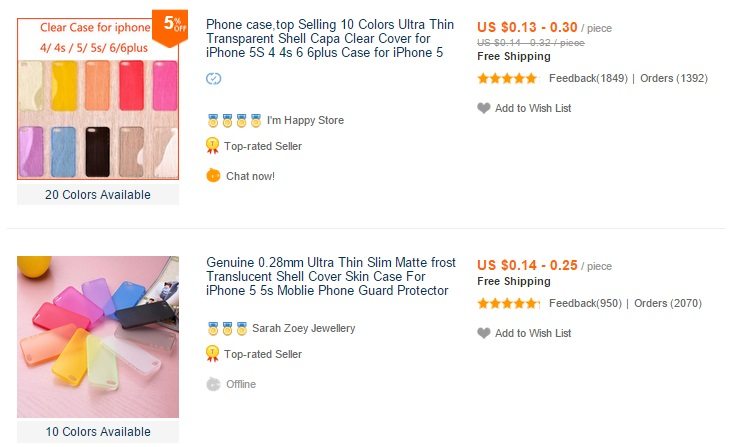731x447 pixels.
Task: Click Top-rated Seller badge for I'm Happy Store
Action: (x=213, y=146)
